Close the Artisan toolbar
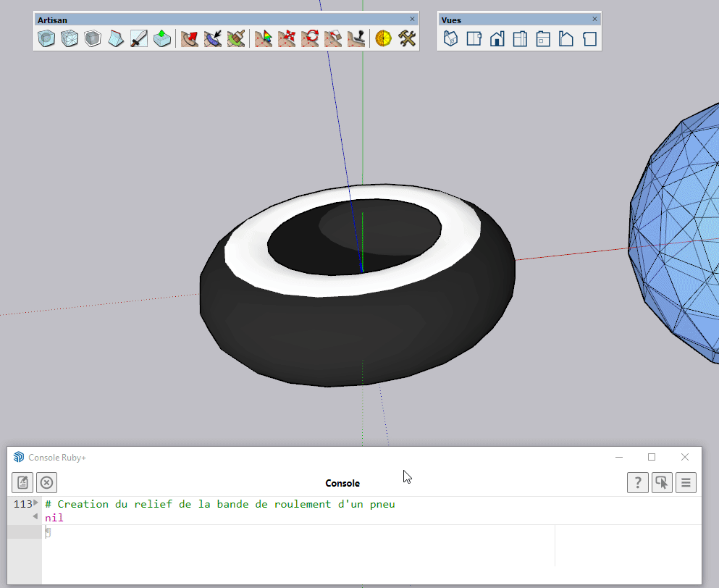 (412, 19)
